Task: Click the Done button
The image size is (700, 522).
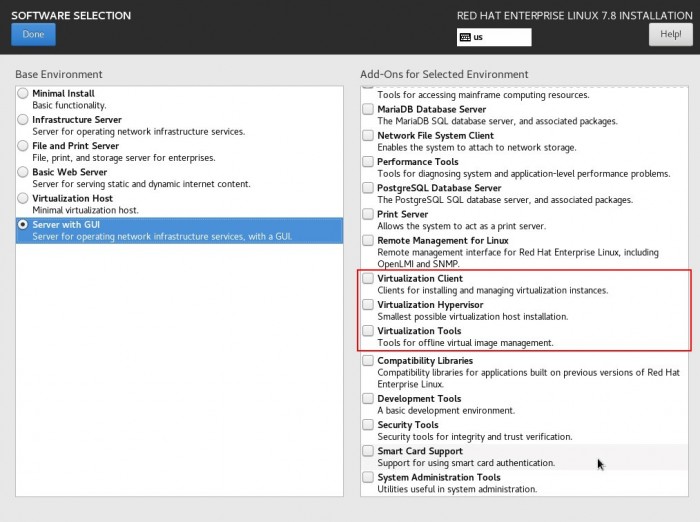Action: click(33, 34)
